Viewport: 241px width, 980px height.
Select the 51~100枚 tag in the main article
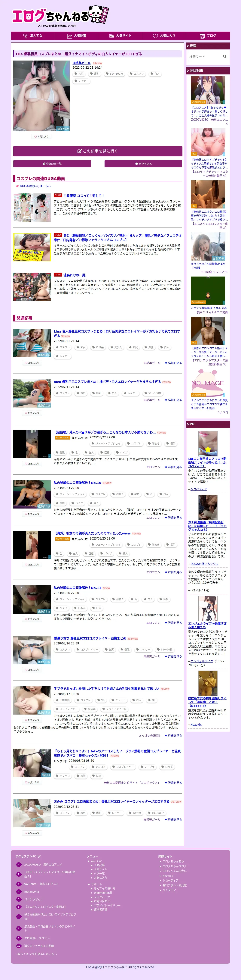click(114, 74)
